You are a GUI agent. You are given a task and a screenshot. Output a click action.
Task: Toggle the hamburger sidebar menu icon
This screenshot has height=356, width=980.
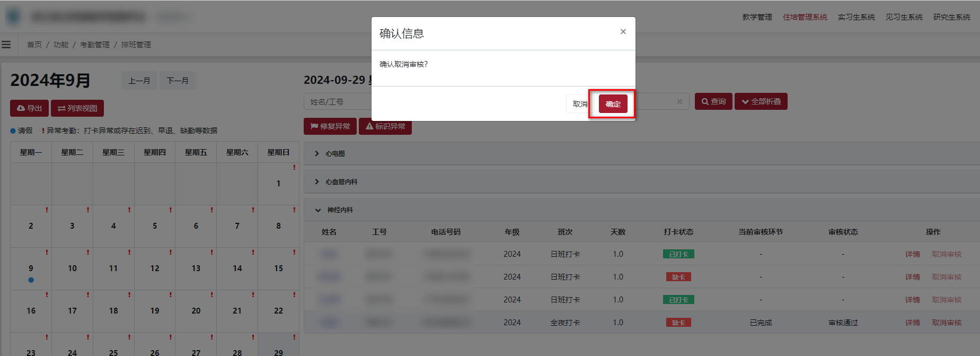coord(6,45)
